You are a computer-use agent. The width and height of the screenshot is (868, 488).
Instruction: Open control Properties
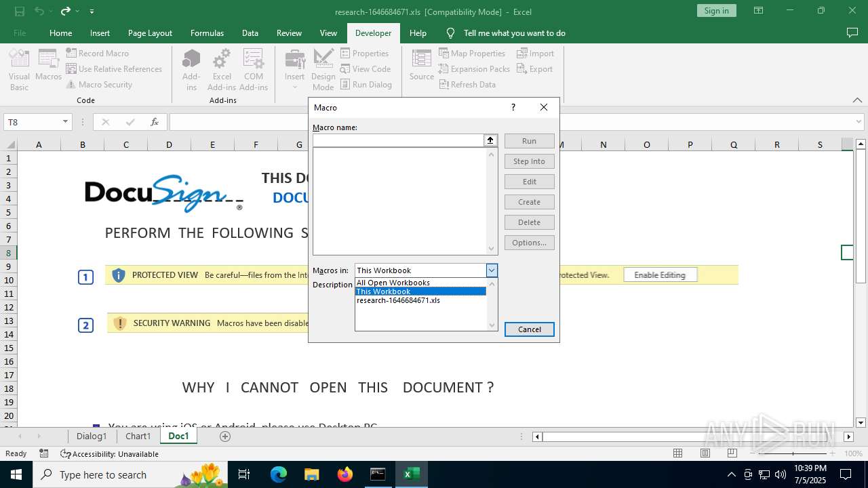click(365, 53)
